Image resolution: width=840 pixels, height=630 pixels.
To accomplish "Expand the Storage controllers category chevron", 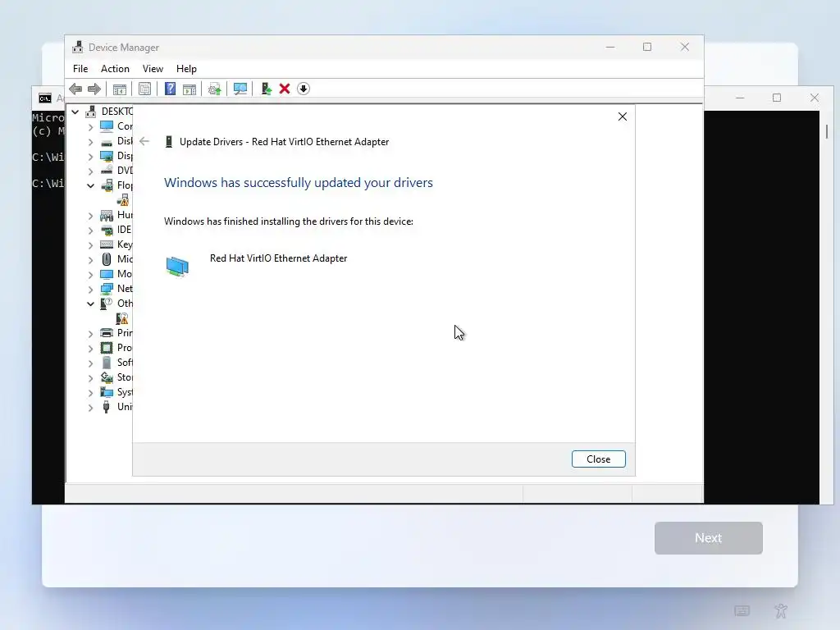I will point(90,377).
